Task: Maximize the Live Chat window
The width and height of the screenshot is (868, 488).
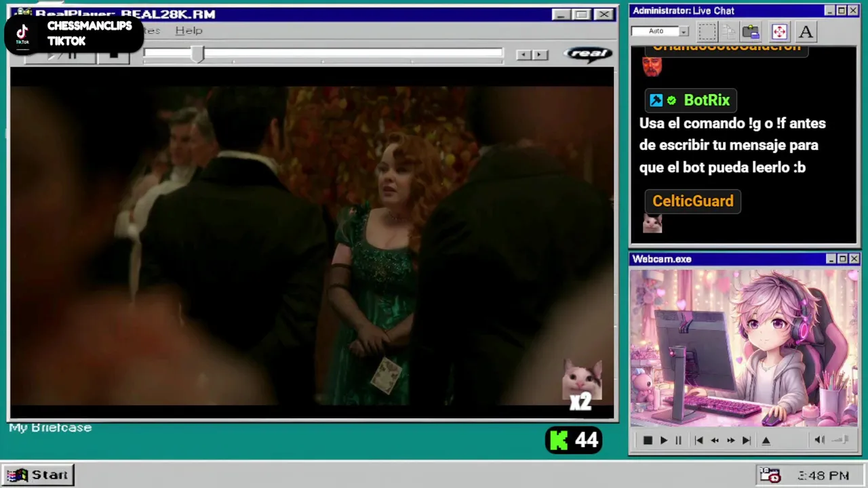Action: click(x=842, y=11)
